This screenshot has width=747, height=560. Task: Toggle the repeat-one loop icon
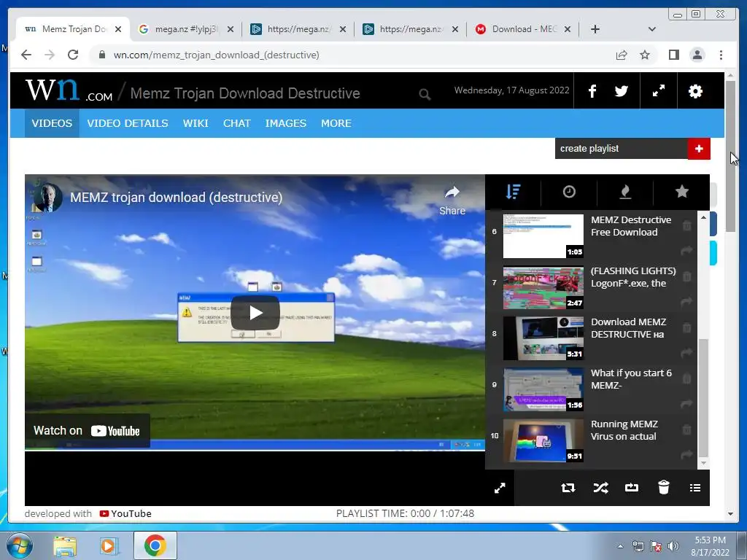click(631, 488)
